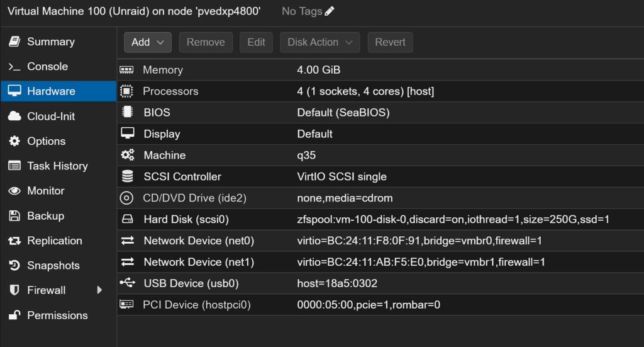Select the Network Device (net1) row
Viewport: 644px width, 347px height.
(x=377, y=262)
